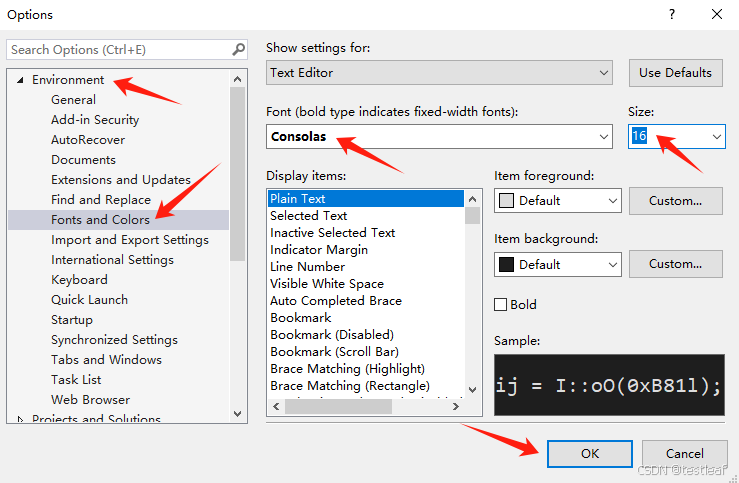Open the AutoRecover settings
Screen dimensions: 739x483
pyautogui.click(x=88, y=139)
